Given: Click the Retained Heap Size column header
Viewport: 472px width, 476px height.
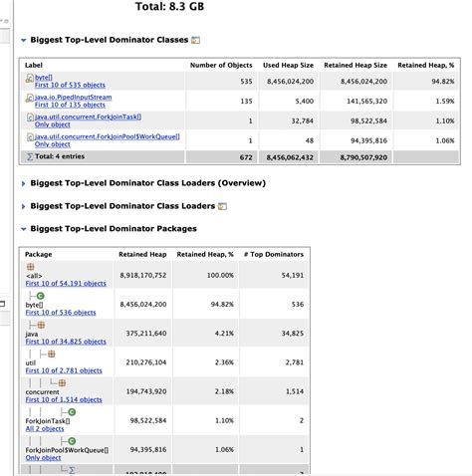Looking at the screenshot, I should [355, 65].
